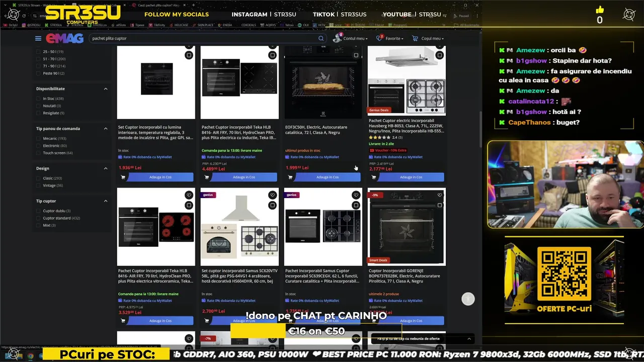This screenshot has height=362, width=644.
Task: Open the All Bookmarks folder
Action: coord(467,25)
